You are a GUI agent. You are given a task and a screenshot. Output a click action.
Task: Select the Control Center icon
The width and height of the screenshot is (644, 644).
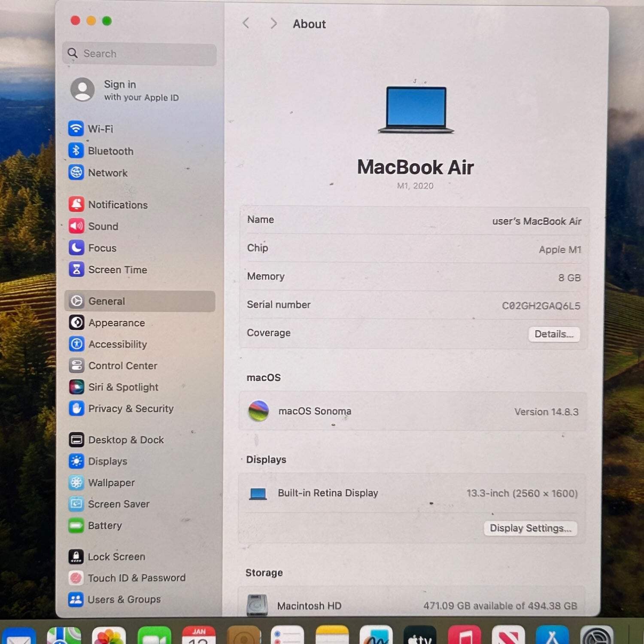click(77, 365)
